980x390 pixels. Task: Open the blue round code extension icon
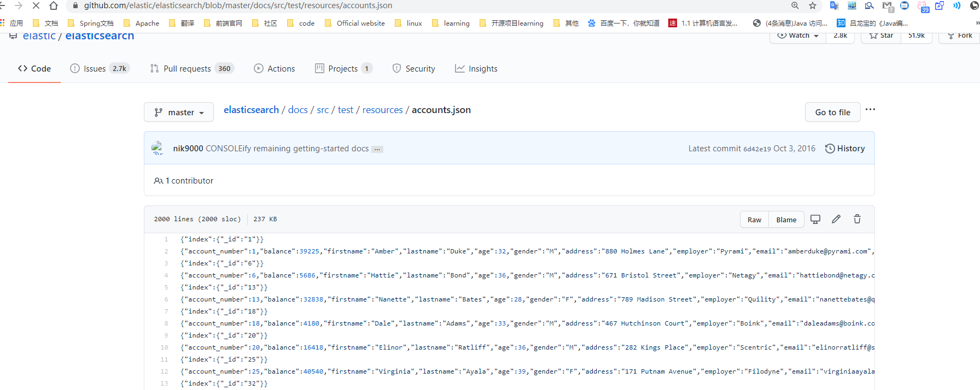[905, 5]
